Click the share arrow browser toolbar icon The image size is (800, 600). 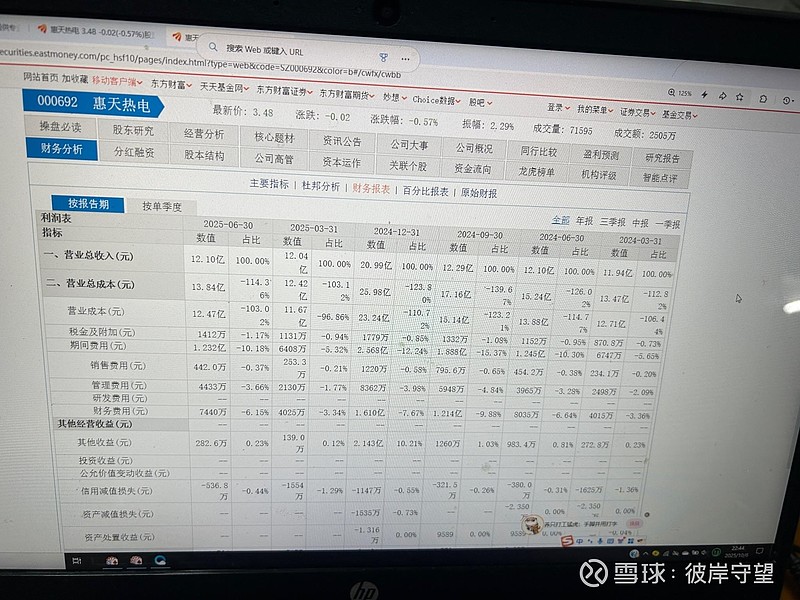(722, 95)
